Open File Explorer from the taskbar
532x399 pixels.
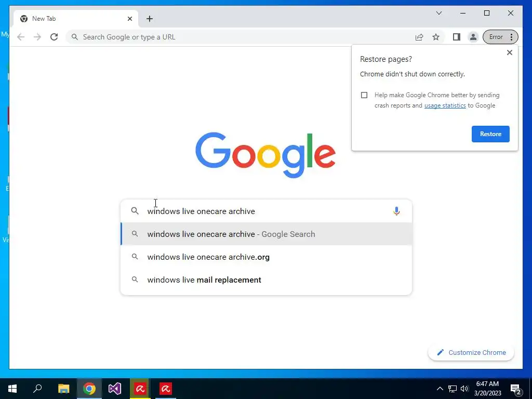coord(63,389)
